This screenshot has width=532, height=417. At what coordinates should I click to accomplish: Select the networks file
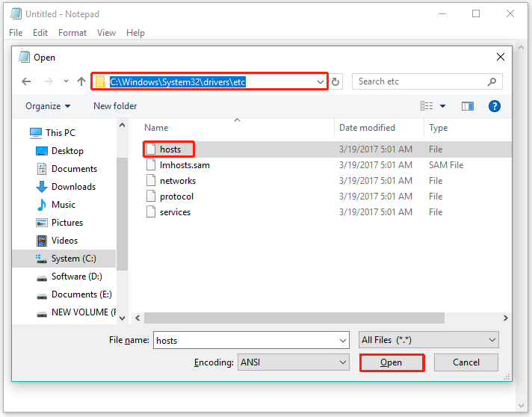tap(178, 181)
